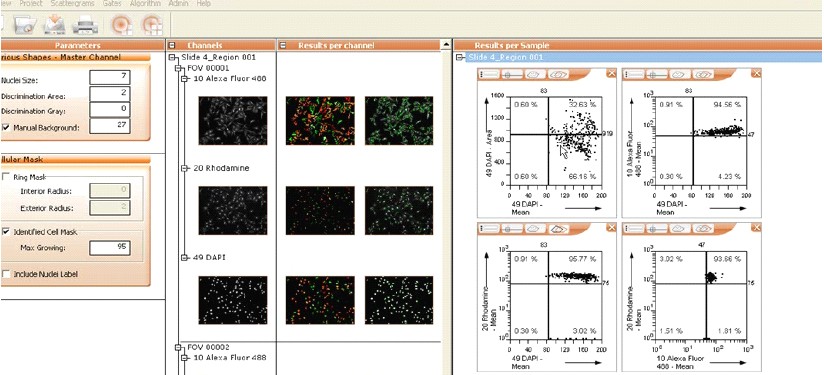Click the single-cell analysis toolbar icon
Viewport: 824px width, 375px height.
(x=122, y=24)
